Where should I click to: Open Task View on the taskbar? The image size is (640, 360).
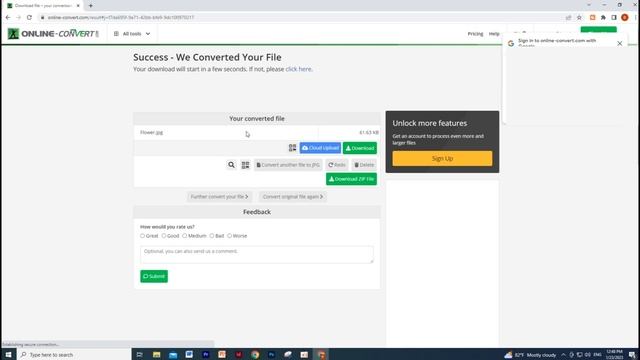(140, 354)
